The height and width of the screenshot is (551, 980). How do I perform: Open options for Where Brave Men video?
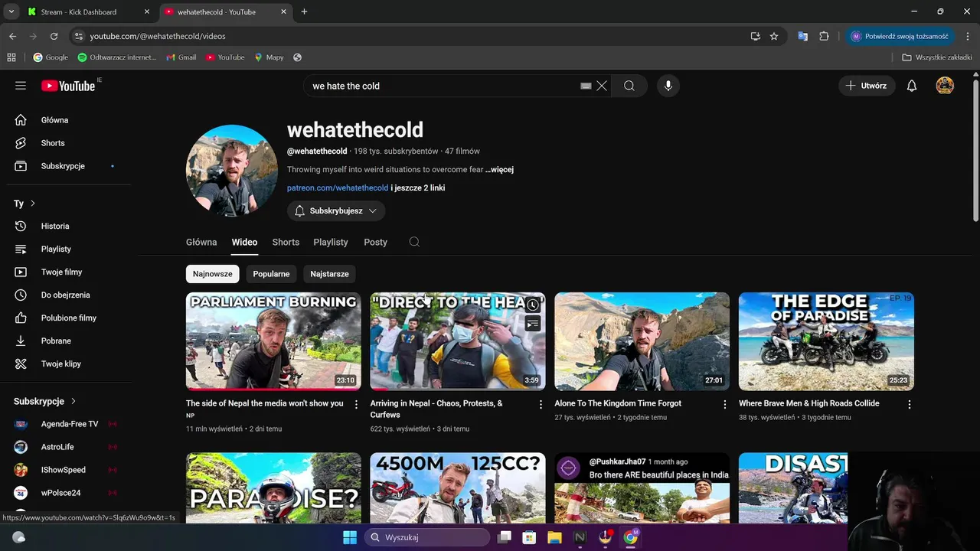(x=910, y=404)
